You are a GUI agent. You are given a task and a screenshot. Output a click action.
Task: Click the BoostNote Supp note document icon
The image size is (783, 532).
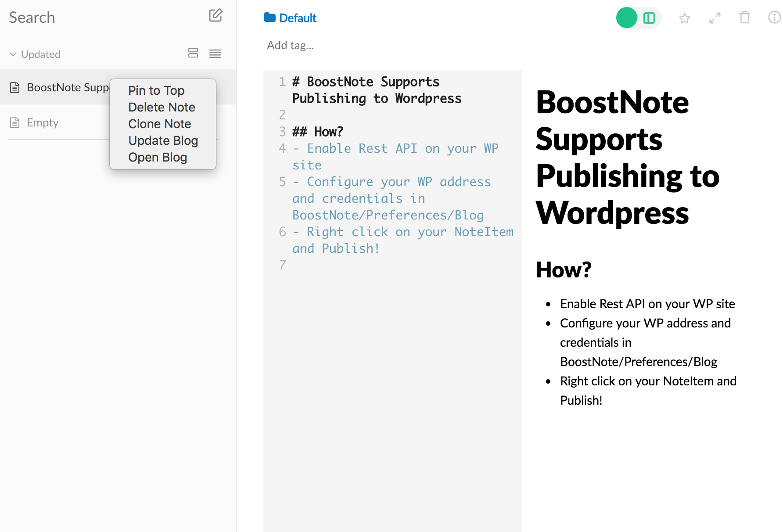[x=15, y=87]
